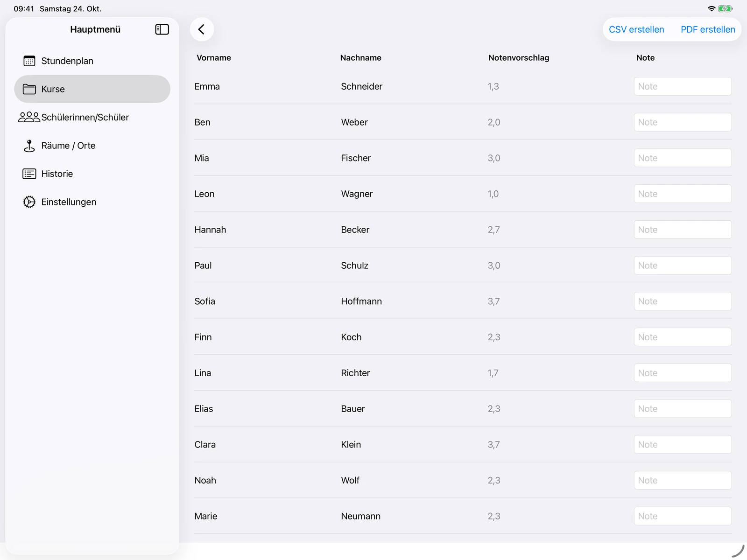Focus the Note field for Elias Bauer
This screenshot has width=747, height=560.
coord(683,409)
